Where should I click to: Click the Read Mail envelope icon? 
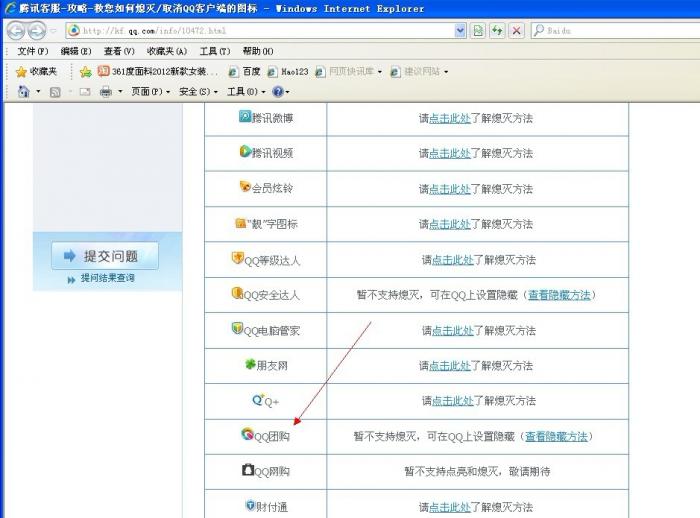point(85,92)
